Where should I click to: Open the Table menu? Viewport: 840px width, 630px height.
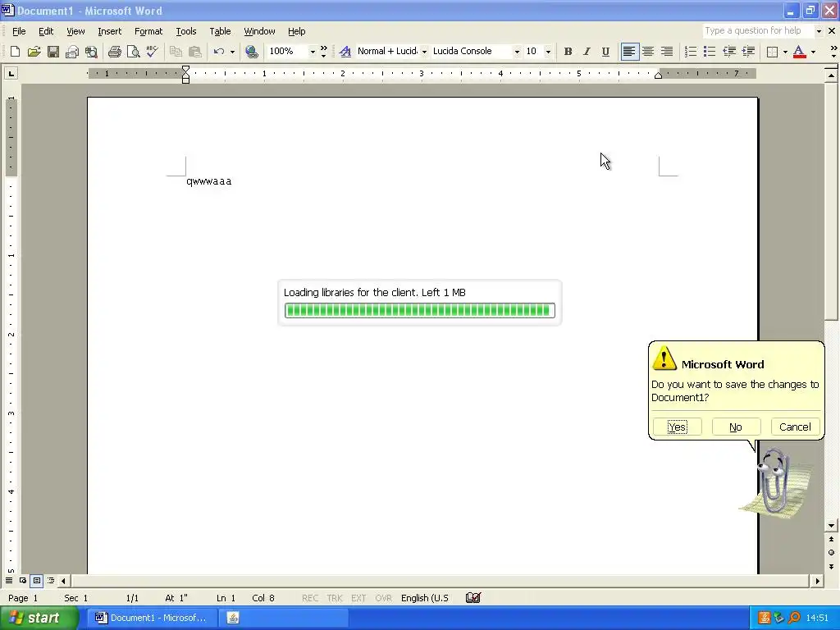point(220,31)
